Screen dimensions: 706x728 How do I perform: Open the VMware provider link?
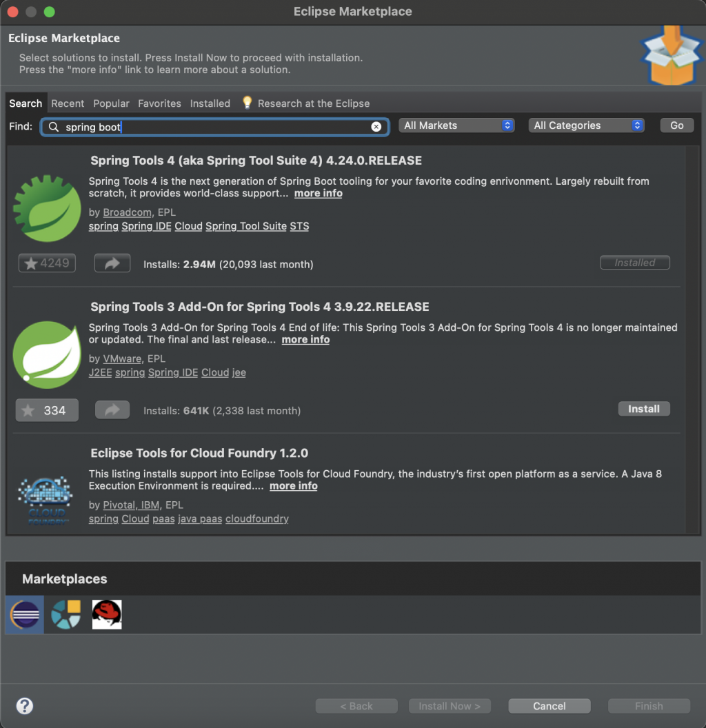122,358
